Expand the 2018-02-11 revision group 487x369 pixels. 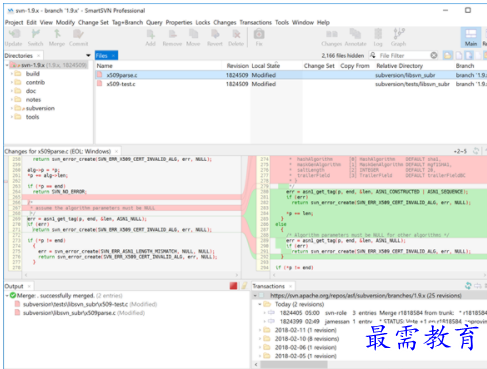[260, 330]
